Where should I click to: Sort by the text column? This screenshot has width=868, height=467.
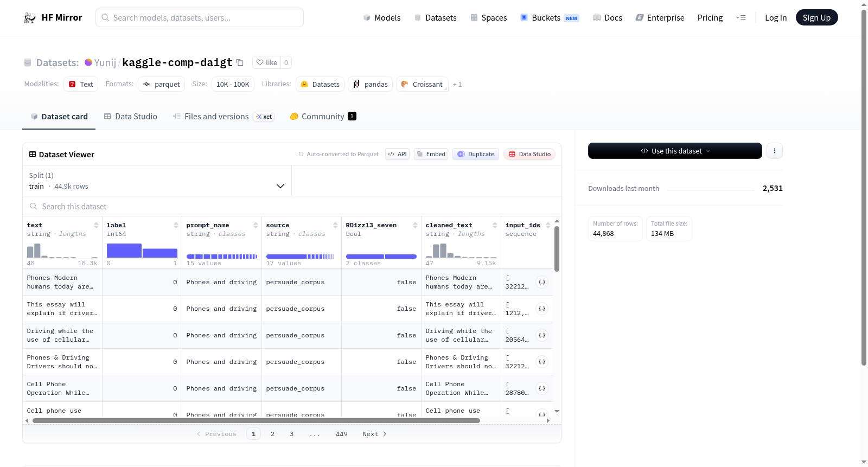pos(96,225)
